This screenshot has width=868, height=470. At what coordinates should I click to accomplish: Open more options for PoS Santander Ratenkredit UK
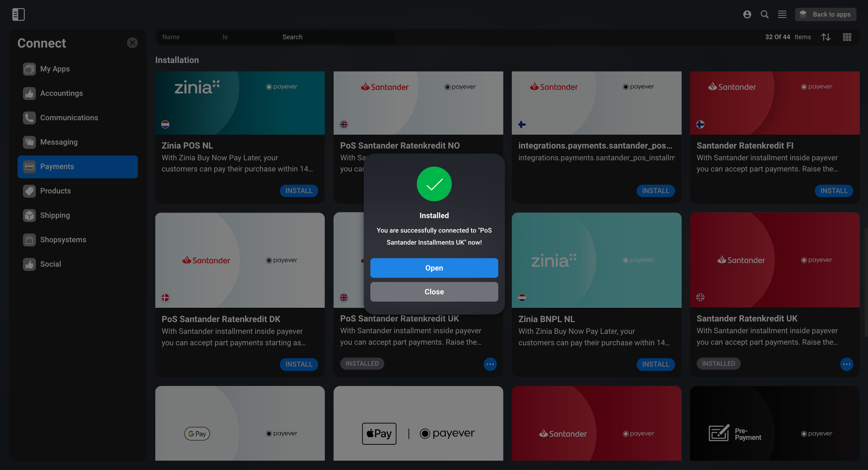pos(490,364)
